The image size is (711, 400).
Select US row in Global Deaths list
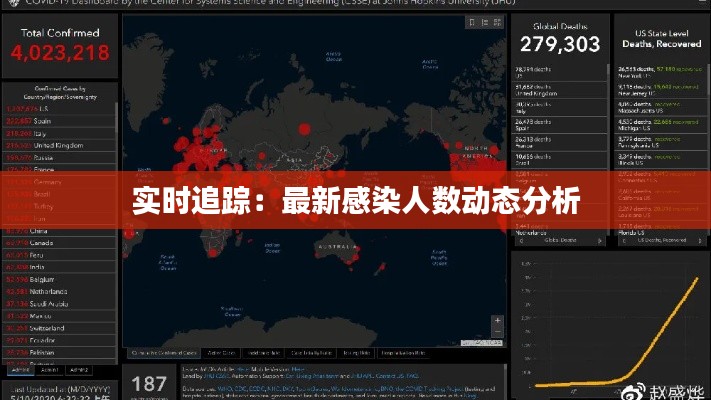(559, 73)
